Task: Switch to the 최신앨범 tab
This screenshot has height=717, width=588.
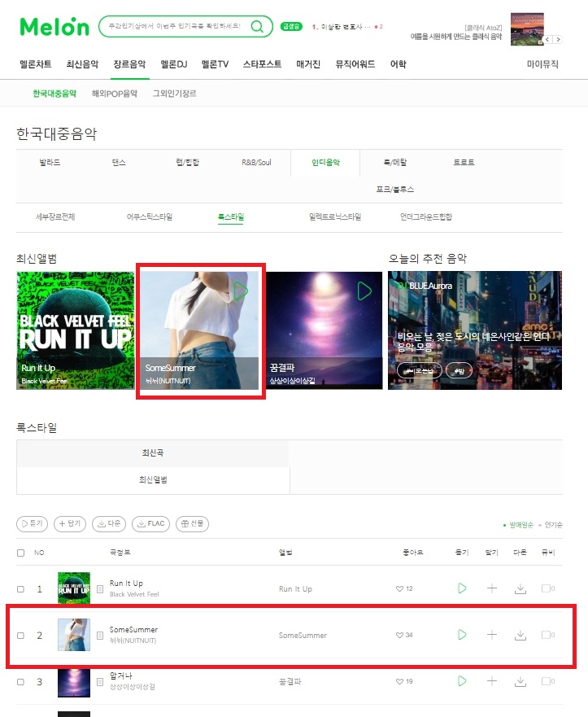Action: (x=153, y=479)
